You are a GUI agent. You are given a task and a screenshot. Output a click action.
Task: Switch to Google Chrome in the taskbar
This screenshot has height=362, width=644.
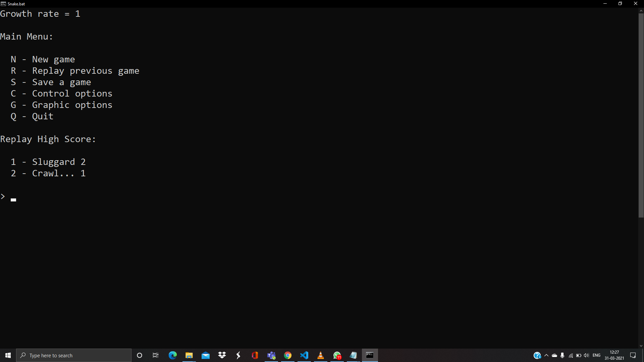[x=288, y=355]
